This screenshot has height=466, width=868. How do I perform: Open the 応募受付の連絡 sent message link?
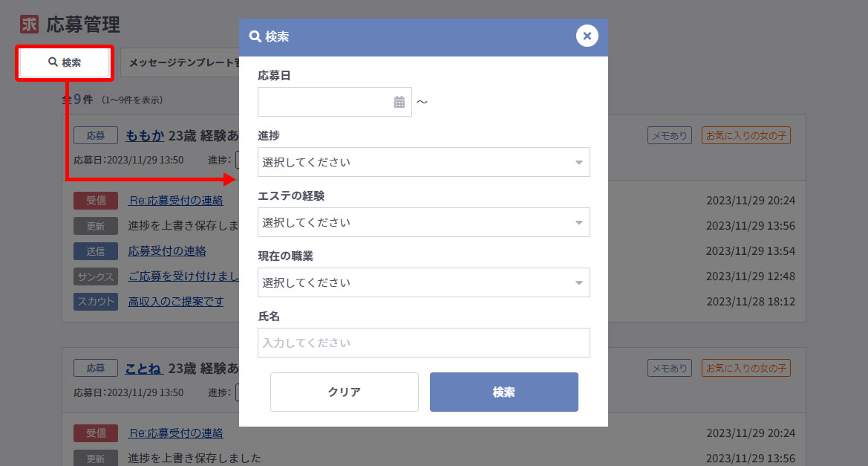[x=167, y=251]
